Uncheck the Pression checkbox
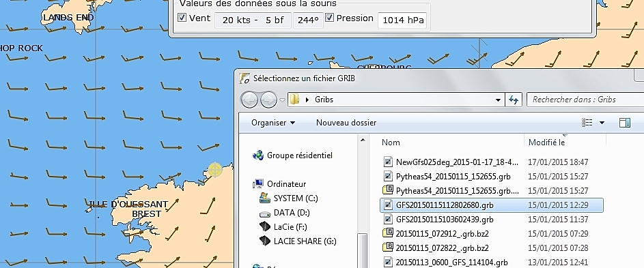The width and height of the screenshot is (644, 268). (x=329, y=18)
